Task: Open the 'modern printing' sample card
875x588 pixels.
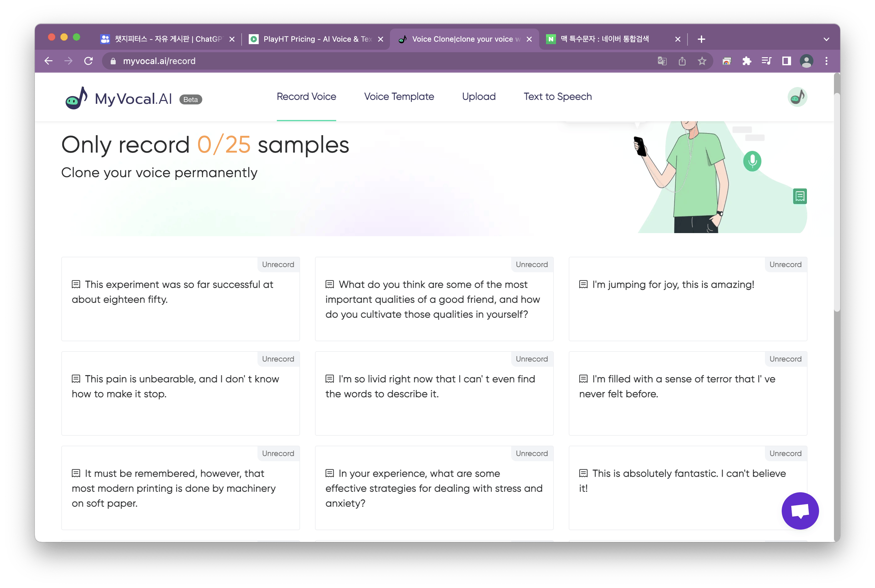Action: point(180,488)
